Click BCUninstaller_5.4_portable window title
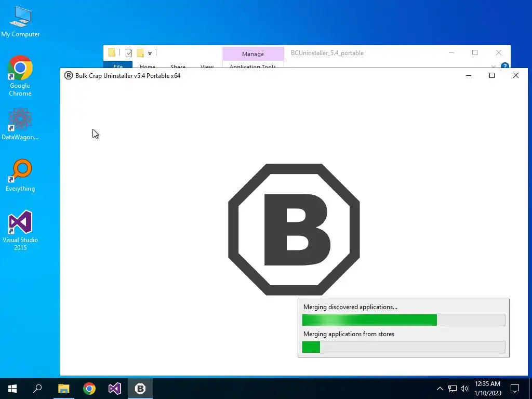This screenshot has height=399, width=532. click(x=327, y=53)
